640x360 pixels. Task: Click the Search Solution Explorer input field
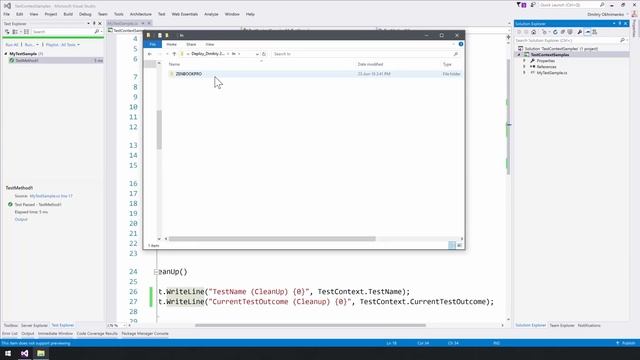(567, 40)
